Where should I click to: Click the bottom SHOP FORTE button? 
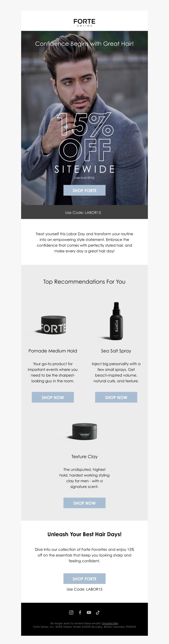(x=84, y=578)
